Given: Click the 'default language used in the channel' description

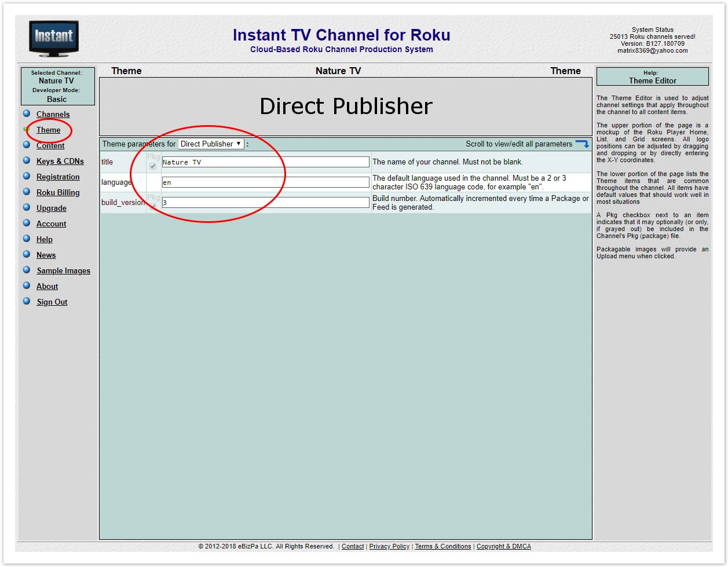Looking at the screenshot, I should tap(470, 182).
